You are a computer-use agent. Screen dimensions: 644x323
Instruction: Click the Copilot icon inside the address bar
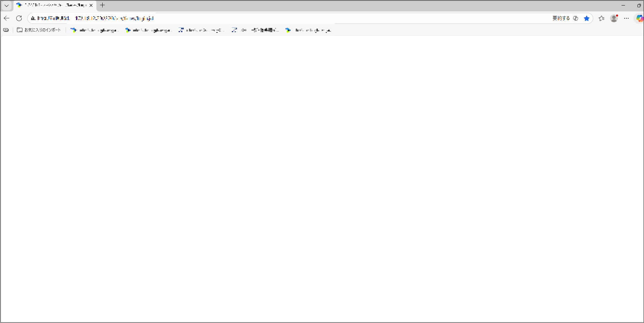(576, 18)
